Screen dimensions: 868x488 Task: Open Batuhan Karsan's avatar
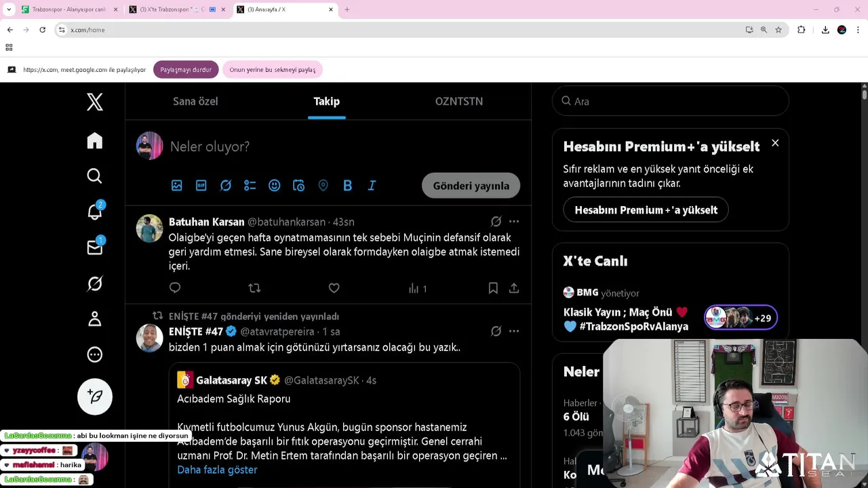pos(149,228)
